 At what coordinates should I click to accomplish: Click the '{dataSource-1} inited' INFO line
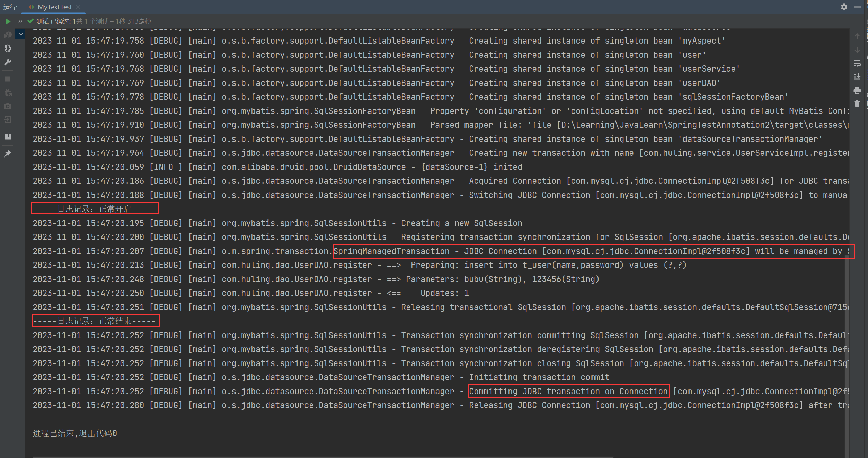coord(277,167)
